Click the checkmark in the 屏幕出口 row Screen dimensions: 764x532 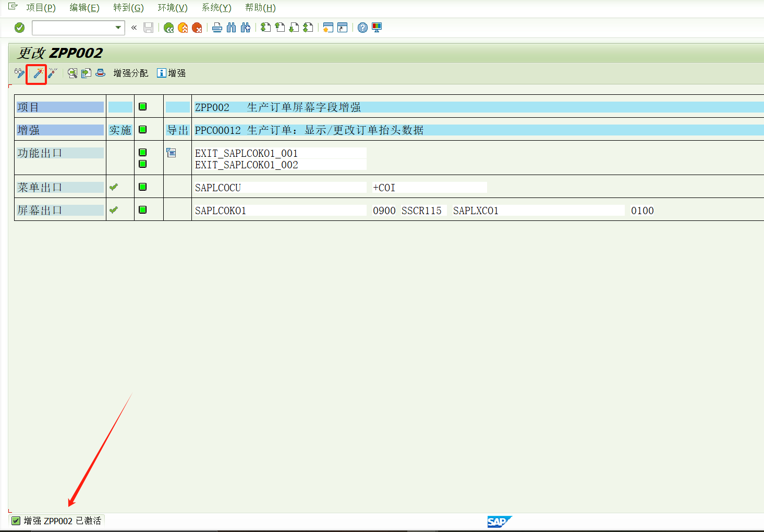click(x=114, y=210)
